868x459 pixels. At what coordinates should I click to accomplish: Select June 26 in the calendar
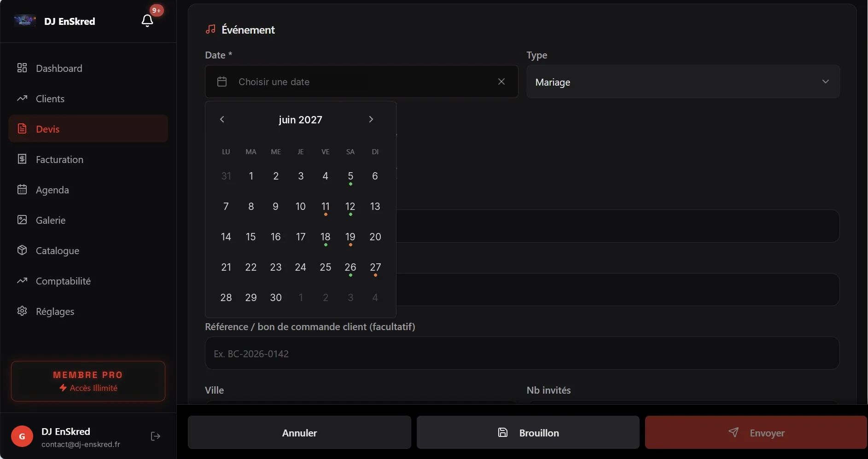click(350, 267)
